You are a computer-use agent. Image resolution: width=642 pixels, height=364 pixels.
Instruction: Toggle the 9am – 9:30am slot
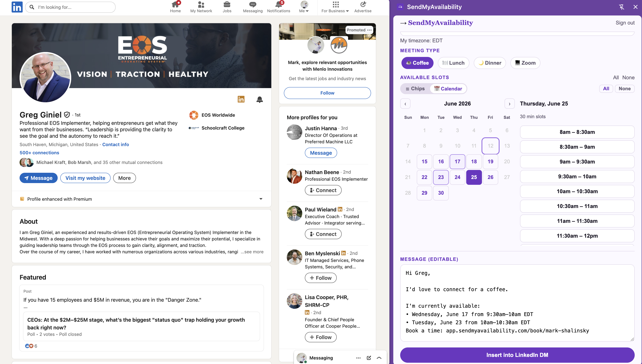click(x=577, y=162)
